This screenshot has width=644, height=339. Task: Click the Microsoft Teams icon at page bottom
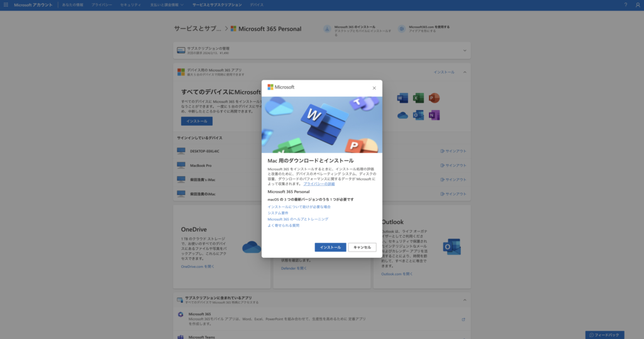point(180,337)
